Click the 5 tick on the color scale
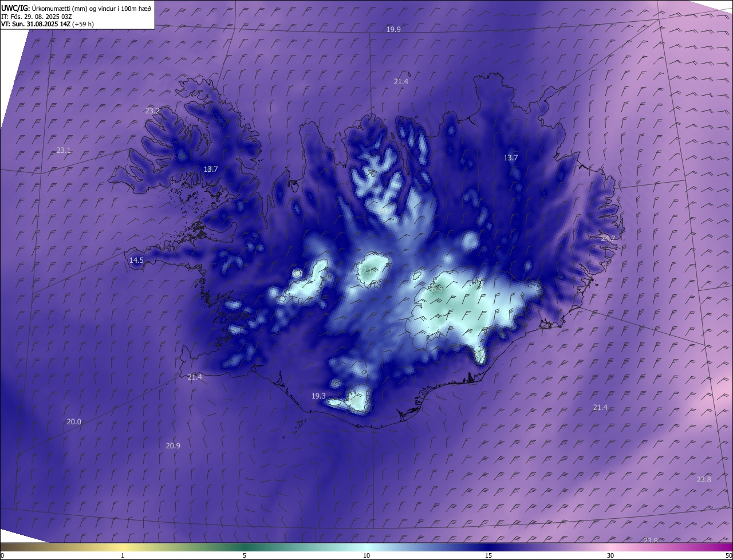 [245, 555]
